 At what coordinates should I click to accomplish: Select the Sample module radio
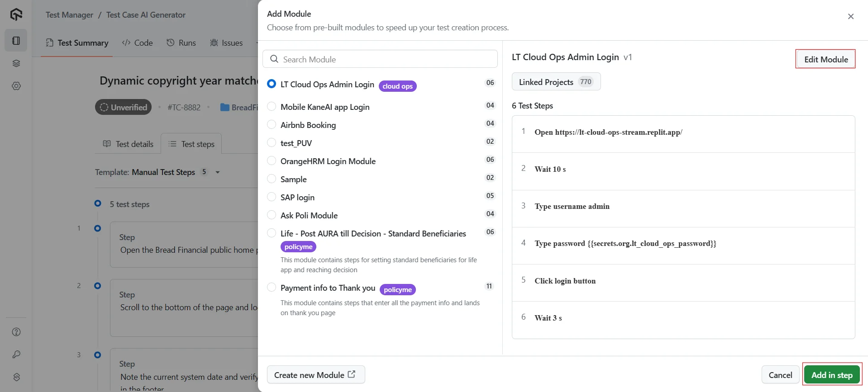272,179
